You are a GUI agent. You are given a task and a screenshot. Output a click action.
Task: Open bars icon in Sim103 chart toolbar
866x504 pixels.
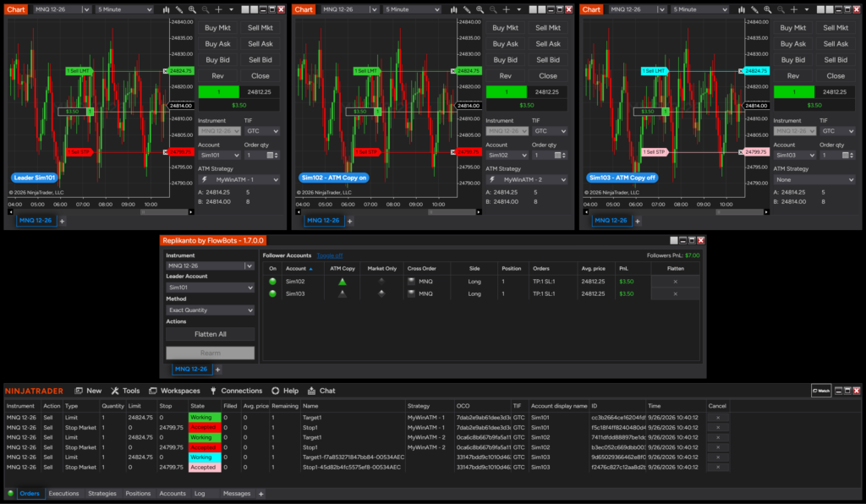(x=741, y=9)
